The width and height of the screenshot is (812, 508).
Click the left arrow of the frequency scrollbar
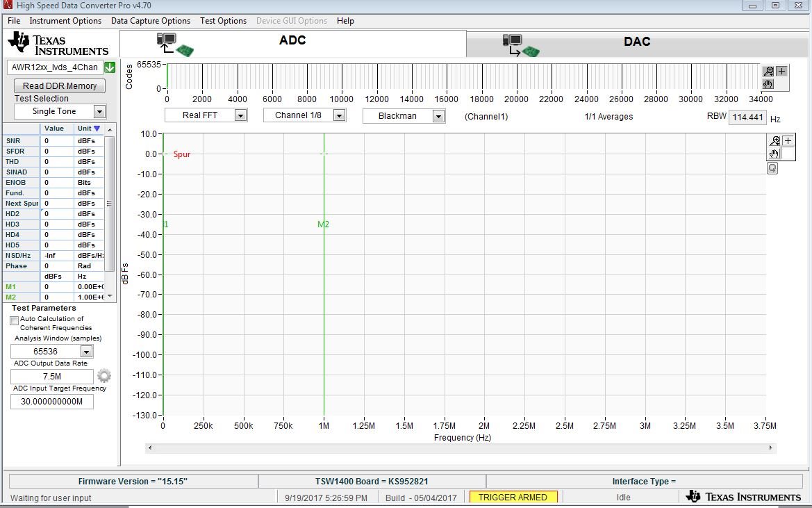[x=150, y=448]
